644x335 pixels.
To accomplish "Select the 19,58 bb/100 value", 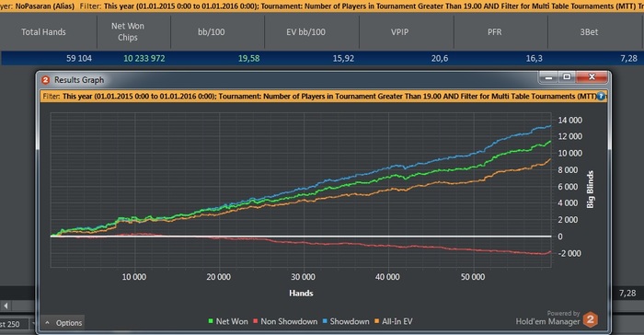I will 249,58.
